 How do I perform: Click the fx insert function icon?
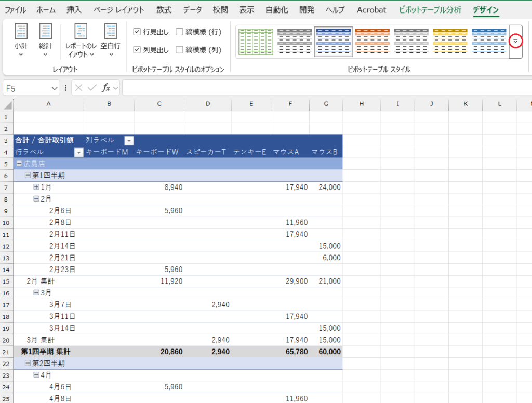(106, 88)
